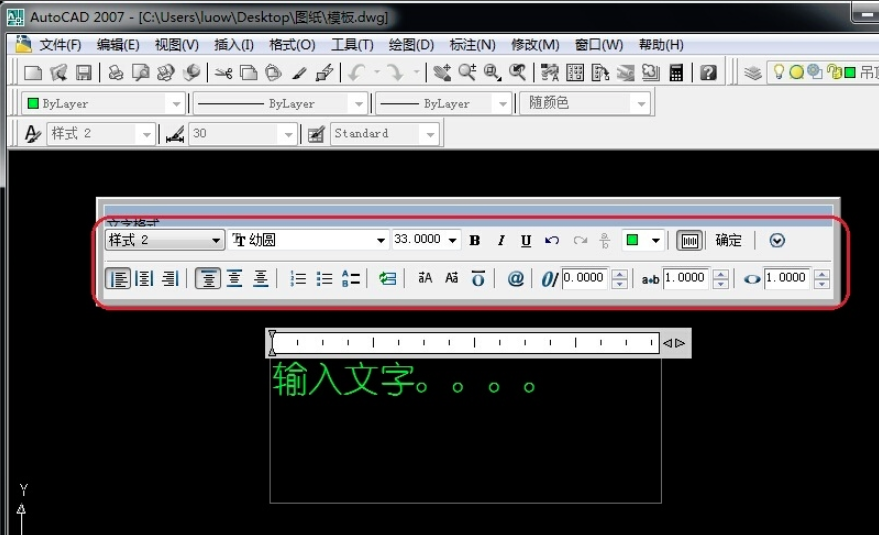Set bottom vertical justification
Image resolution: width=879 pixels, height=535 pixels.
click(260, 278)
